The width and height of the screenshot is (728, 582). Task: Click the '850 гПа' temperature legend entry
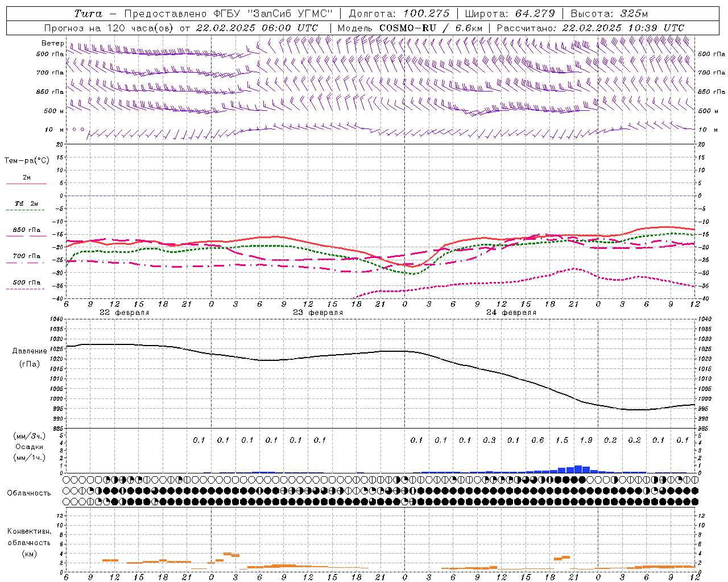[x=27, y=230]
